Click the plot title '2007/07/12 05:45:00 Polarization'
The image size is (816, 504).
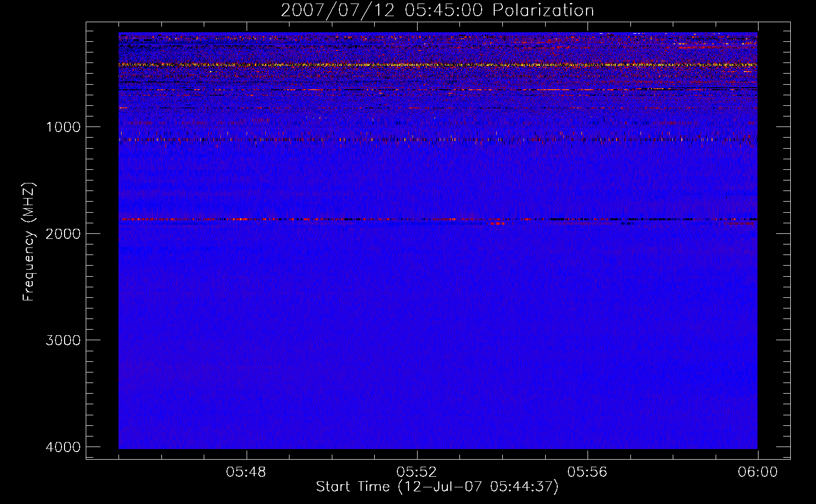coord(437,11)
